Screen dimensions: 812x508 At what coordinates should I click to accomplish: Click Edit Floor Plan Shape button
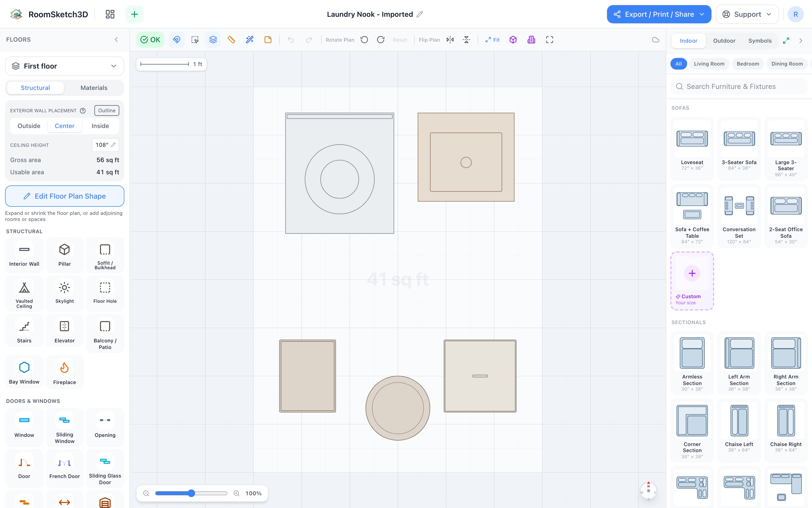point(64,196)
